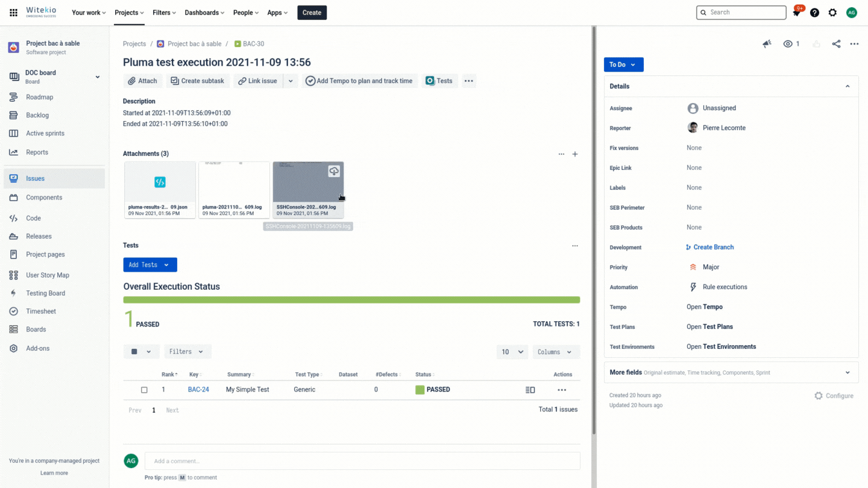Open the Apps menu

pos(277,13)
